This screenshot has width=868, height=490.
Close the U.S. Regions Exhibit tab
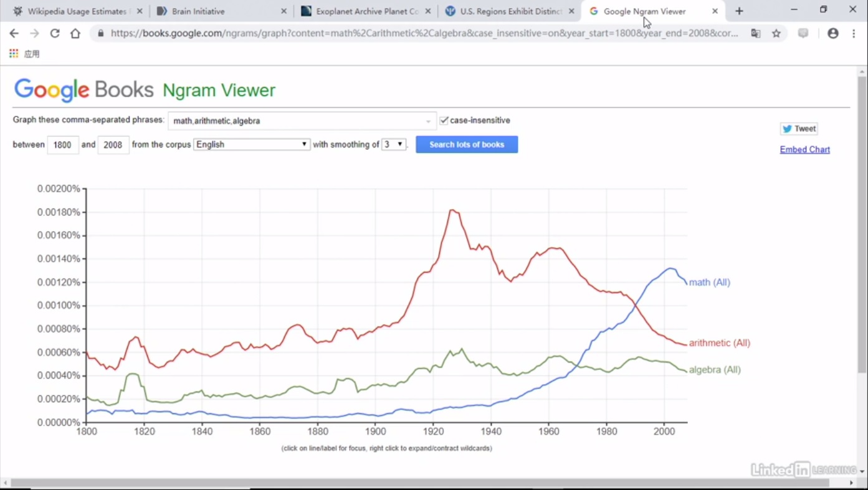click(571, 11)
